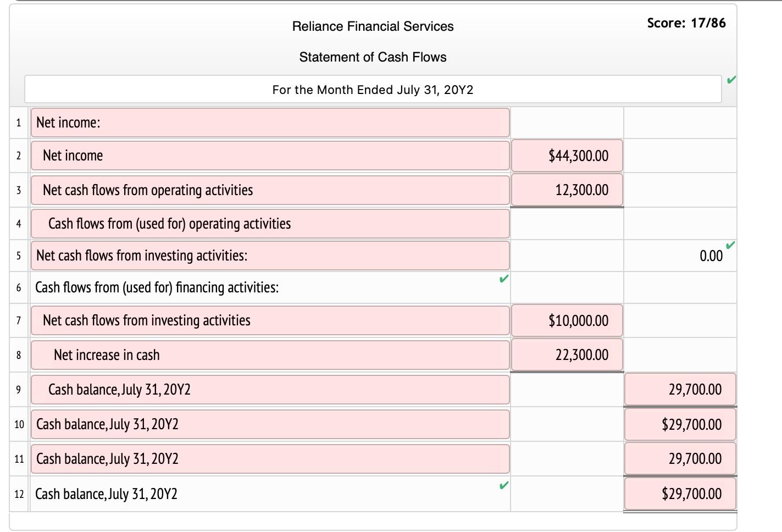Select row 4 label 'Cash flows from (used for) operating activities'

[x=270, y=224]
